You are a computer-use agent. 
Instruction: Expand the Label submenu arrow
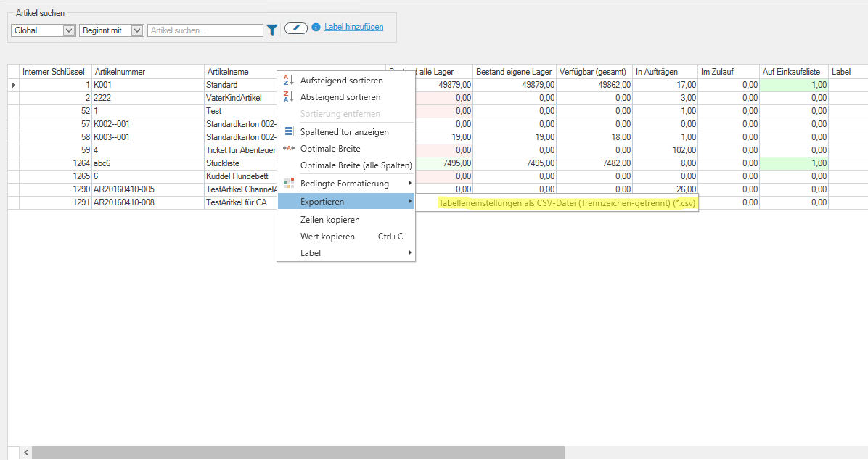[410, 253]
